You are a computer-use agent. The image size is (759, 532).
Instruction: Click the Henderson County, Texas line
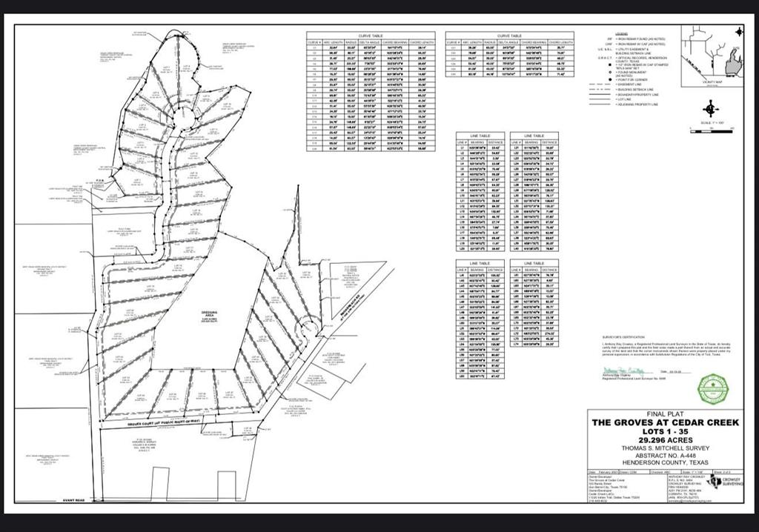click(664, 461)
